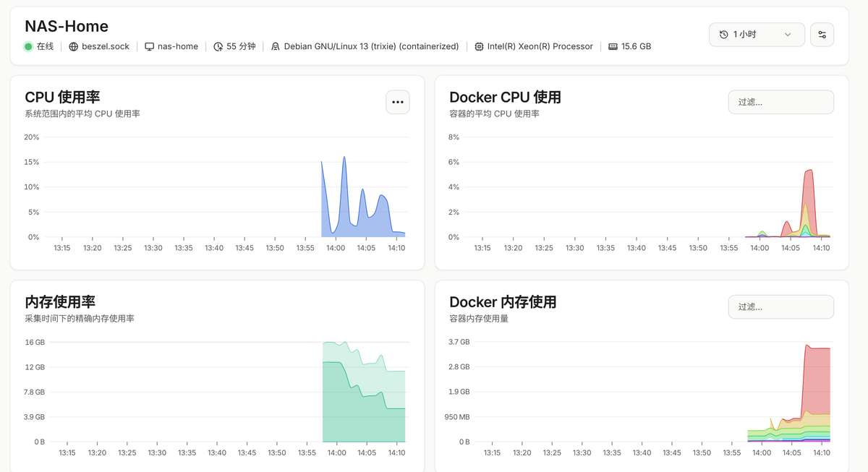This screenshot has height=472, width=868.
Task: Click the 采集时间下的精确内存使用率 subtitle
Action: coord(80,319)
